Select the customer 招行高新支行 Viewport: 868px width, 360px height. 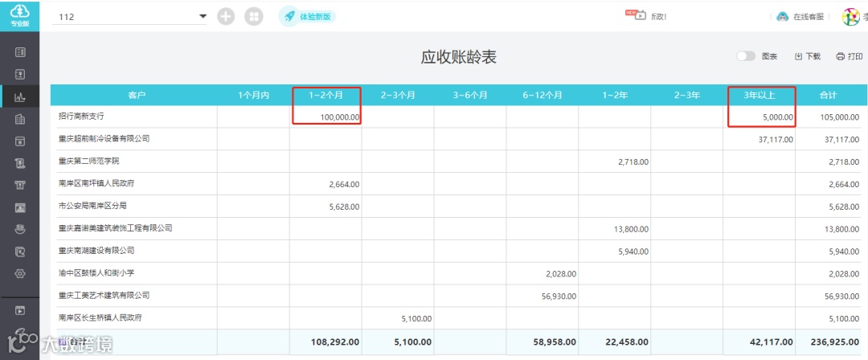pyautogui.click(x=81, y=117)
